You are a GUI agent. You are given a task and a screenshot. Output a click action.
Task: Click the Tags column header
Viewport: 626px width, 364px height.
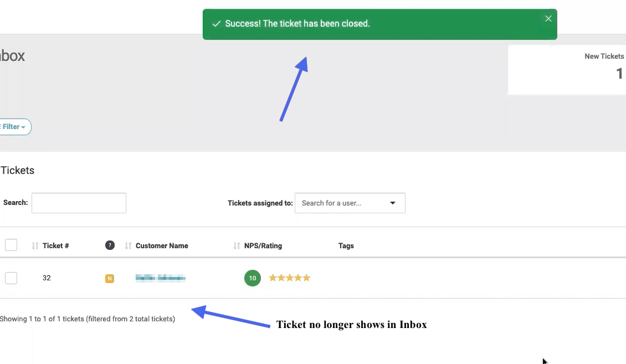[x=346, y=246]
